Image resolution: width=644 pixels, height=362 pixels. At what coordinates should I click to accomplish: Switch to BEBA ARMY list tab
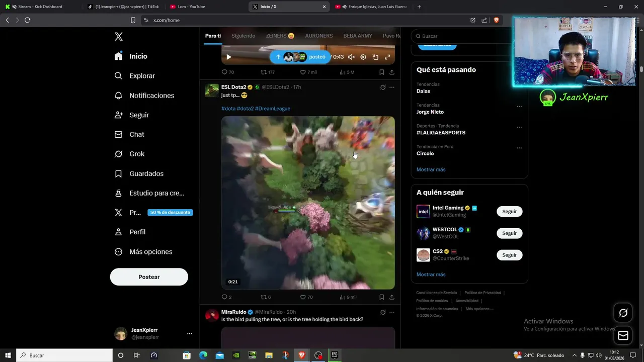click(x=358, y=36)
